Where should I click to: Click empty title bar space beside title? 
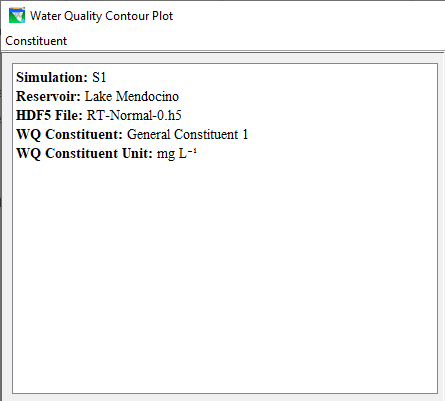(x=308, y=16)
